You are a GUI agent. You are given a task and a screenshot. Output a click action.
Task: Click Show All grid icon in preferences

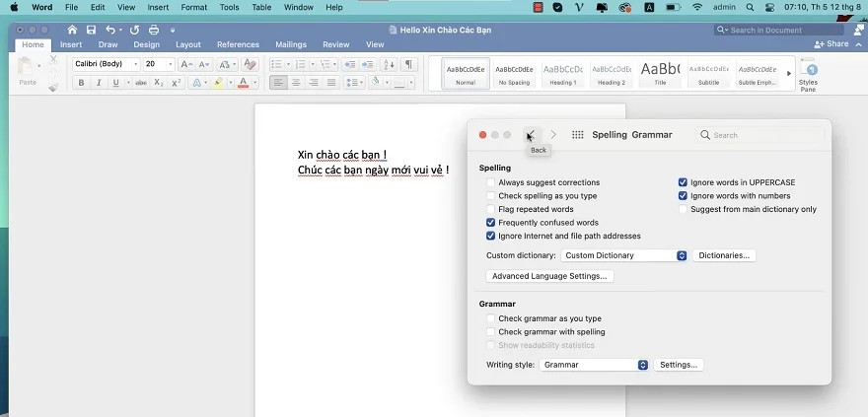pos(578,135)
